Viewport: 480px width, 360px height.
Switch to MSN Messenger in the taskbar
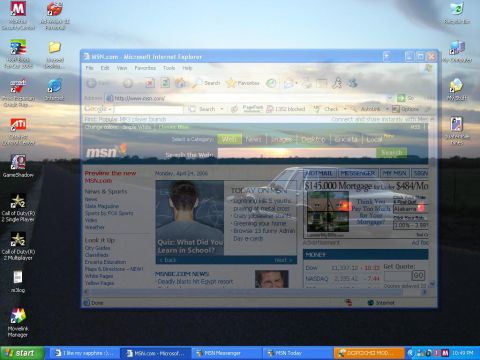[x=227, y=353]
